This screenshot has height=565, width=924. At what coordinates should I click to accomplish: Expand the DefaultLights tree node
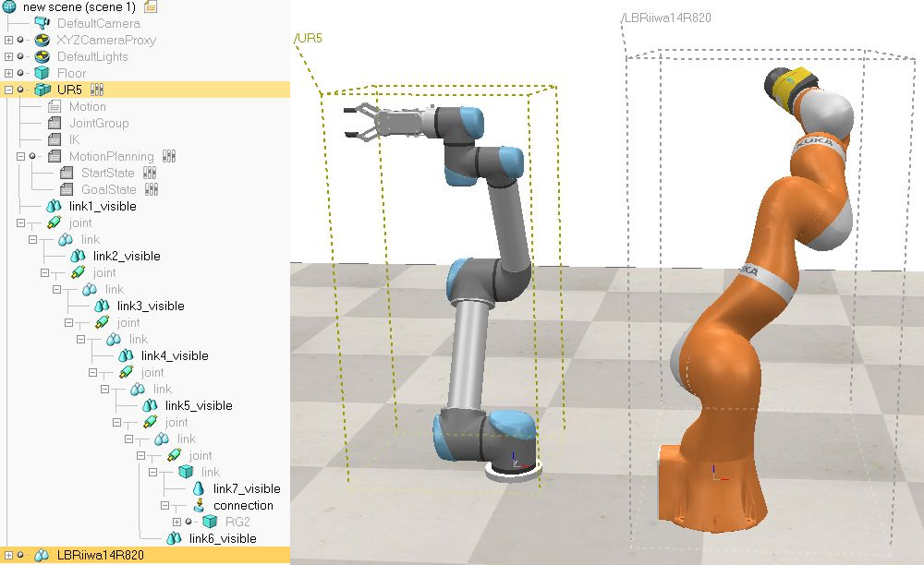click(8, 56)
